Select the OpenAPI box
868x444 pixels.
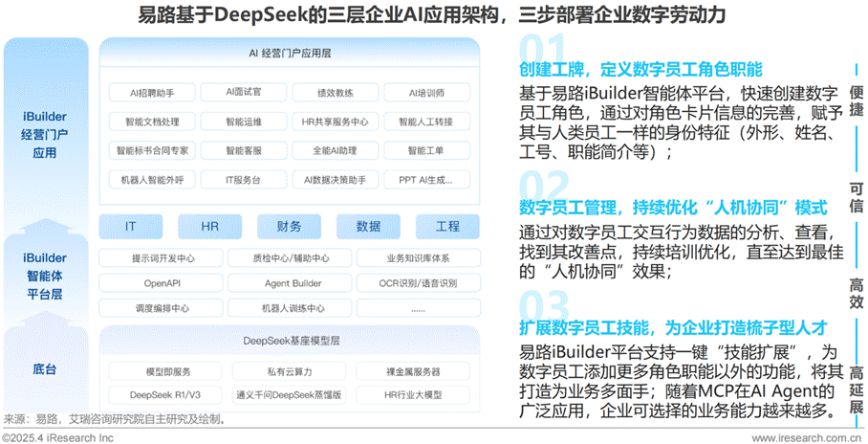pos(162,282)
